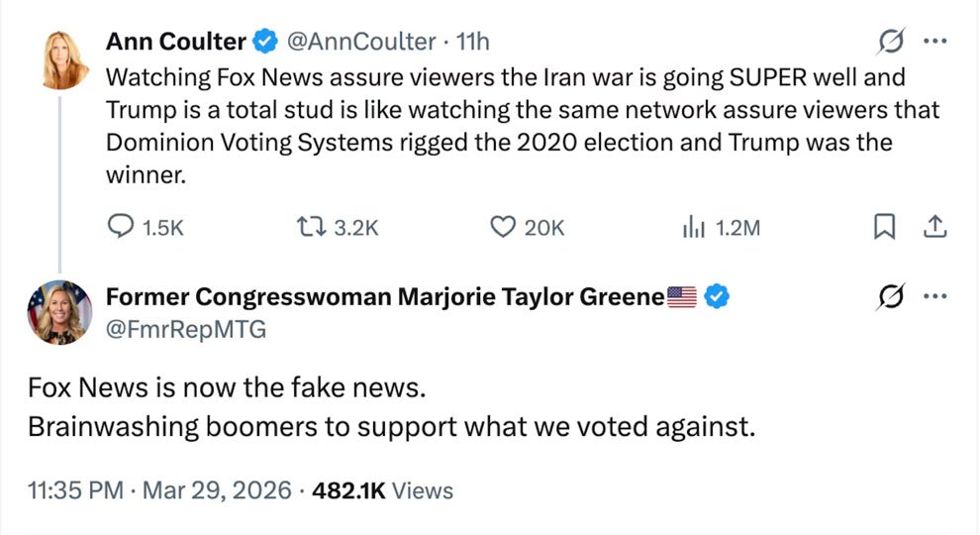The width and height of the screenshot is (980, 535).
Task: Click the 482.1K Views count
Action: 382,489
